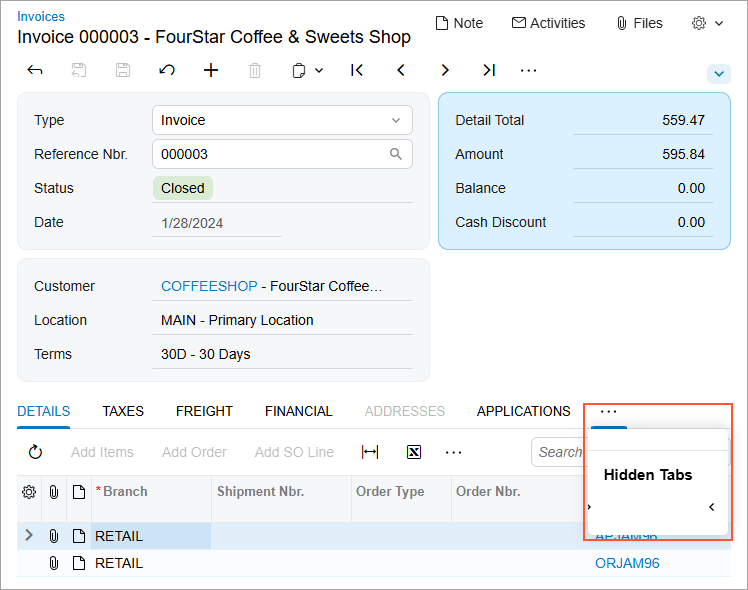Navigate to the next record

pyautogui.click(x=445, y=70)
